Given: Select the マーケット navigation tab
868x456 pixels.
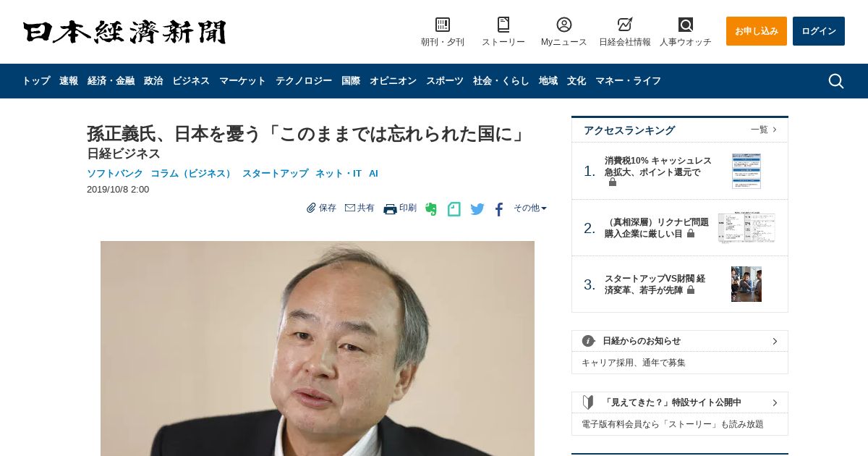Looking at the screenshot, I should [x=242, y=81].
